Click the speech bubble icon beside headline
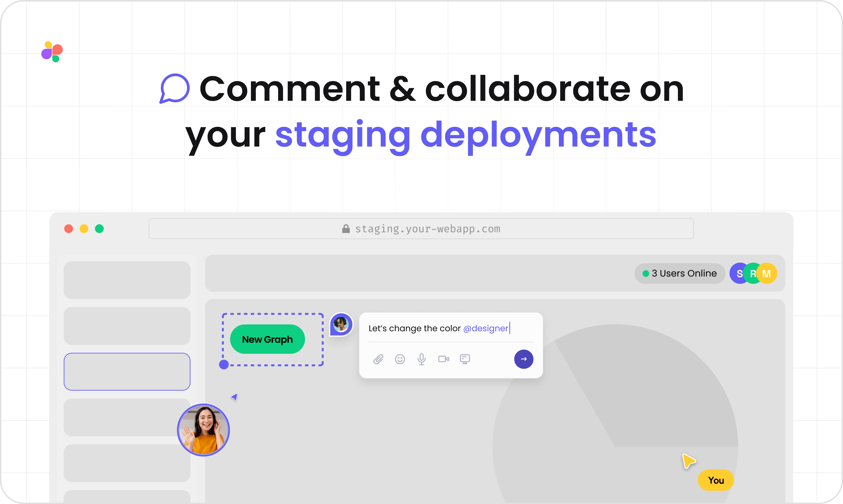This screenshot has height=504, width=843. pos(174,88)
